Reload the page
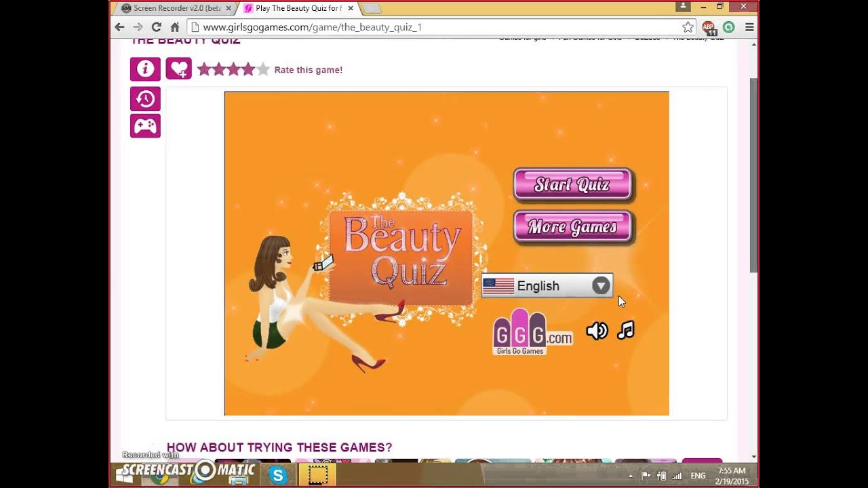The image size is (868, 488). (156, 27)
